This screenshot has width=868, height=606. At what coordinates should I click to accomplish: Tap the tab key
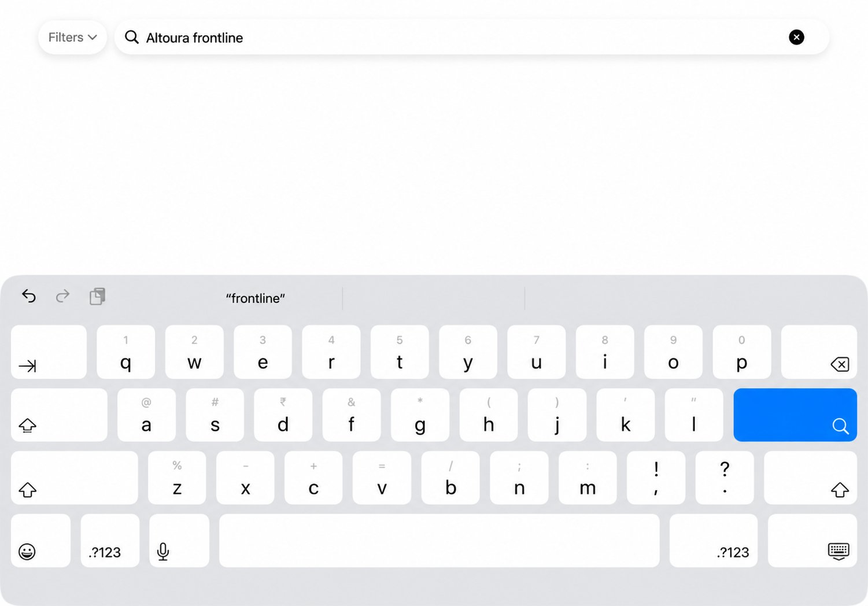click(49, 352)
